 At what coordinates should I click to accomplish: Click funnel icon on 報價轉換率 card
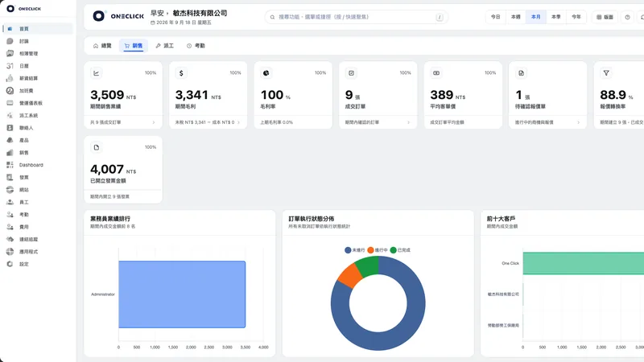pyautogui.click(x=606, y=73)
